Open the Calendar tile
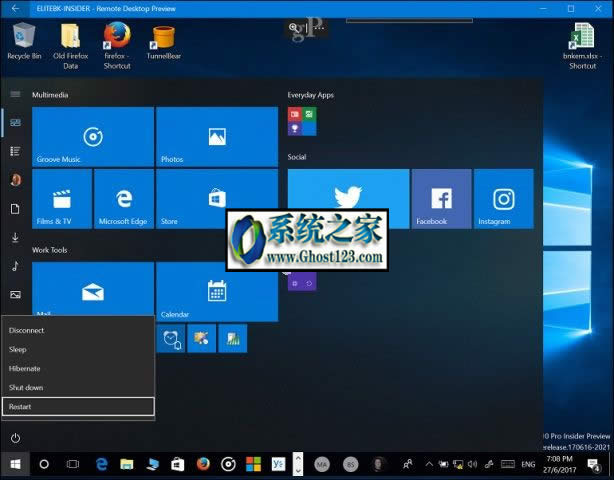This screenshot has height=480, width=614. point(217,292)
